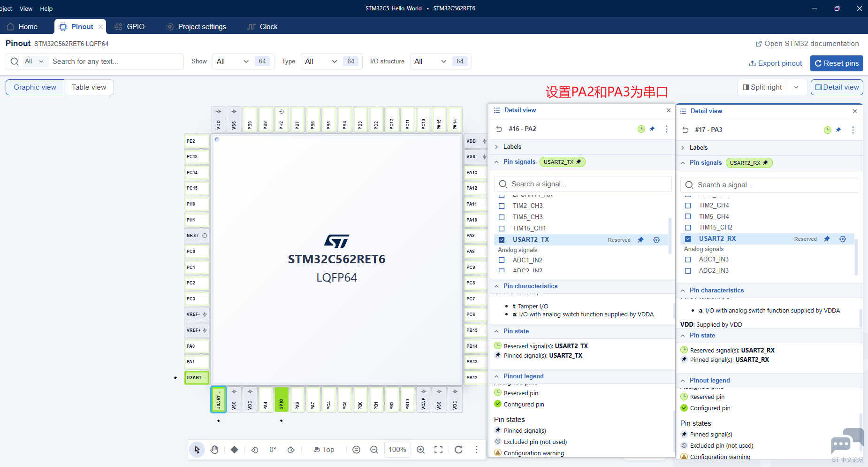Open the gear settings for USART2_RX
The image size is (868, 467).
[x=843, y=238]
